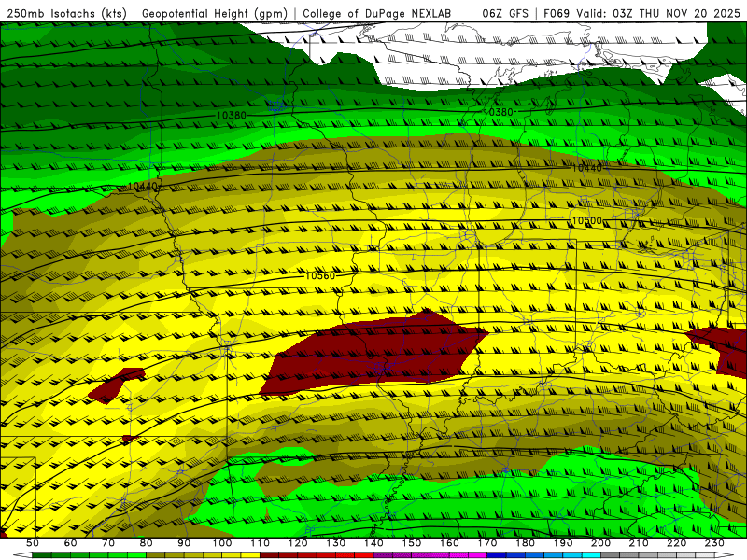Select the 80 knot legend label

[x=146, y=543]
